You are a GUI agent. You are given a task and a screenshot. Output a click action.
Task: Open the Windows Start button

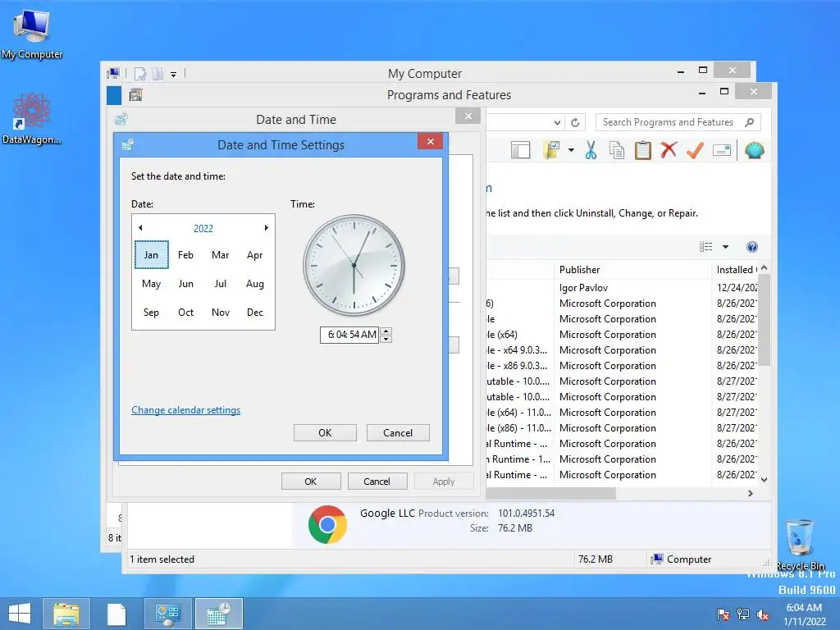tap(20, 614)
